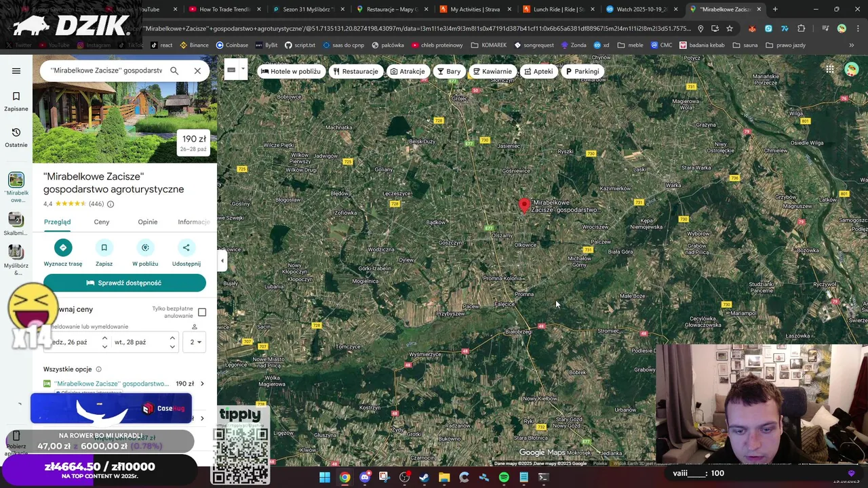Click the info icon beside Wszystkie opcje
The height and width of the screenshot is (488, 868).
click(x=98, y=369)
